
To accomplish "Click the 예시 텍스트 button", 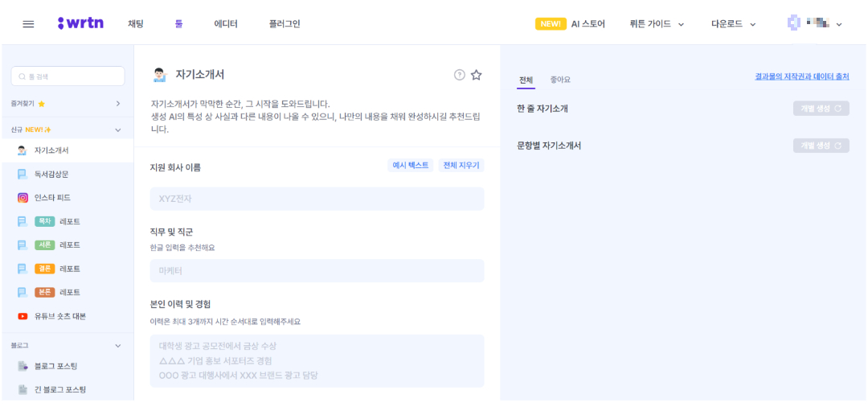I will [410, 166].
